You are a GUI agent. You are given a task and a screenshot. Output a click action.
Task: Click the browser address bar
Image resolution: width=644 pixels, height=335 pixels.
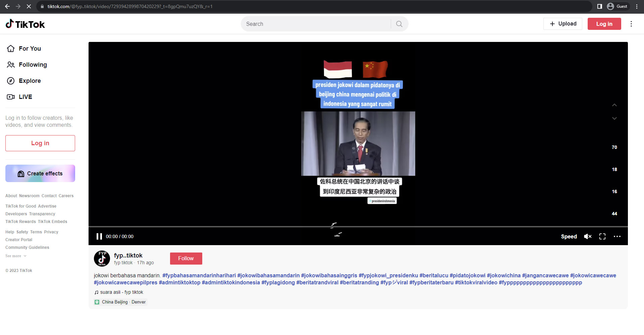[x=314, y=6]
